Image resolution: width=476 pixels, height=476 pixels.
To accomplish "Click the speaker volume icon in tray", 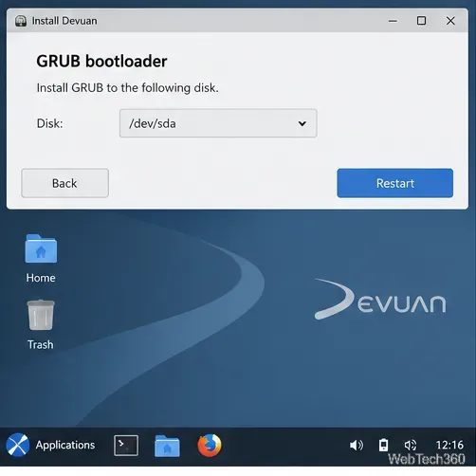I will point(357,446).
